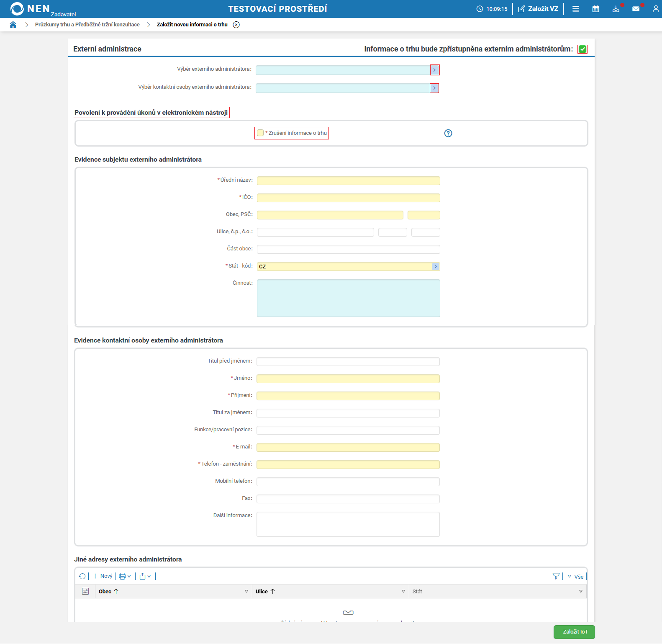Viewport: 662px width, 644px height.
Task: Open the print options dropdown
Action: (125, 576)
